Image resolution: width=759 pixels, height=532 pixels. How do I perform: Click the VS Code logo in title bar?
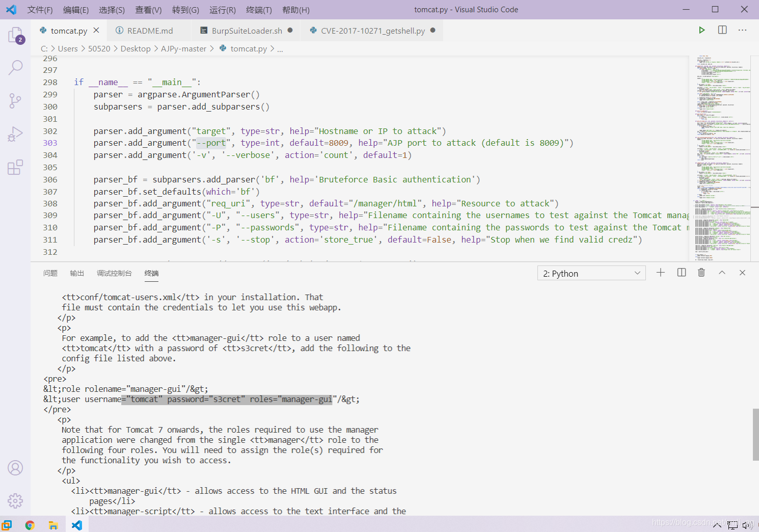(x=11, y=10)
